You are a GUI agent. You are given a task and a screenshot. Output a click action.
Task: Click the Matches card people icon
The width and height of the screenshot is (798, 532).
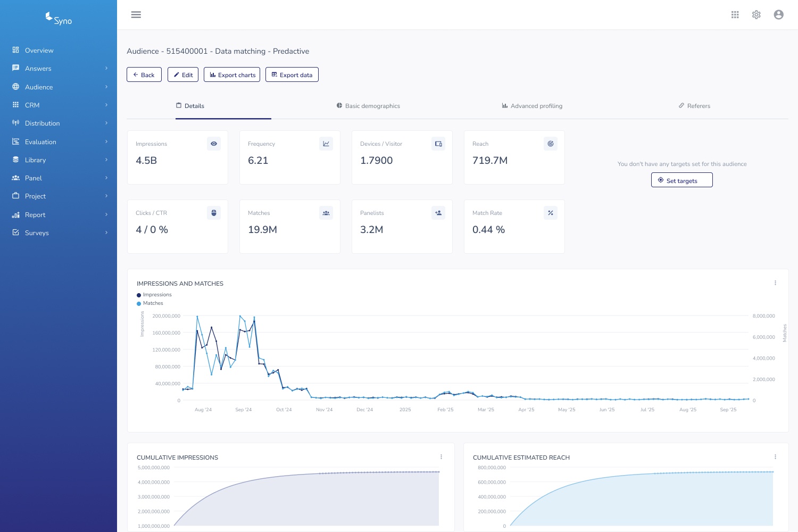(326, 213)
